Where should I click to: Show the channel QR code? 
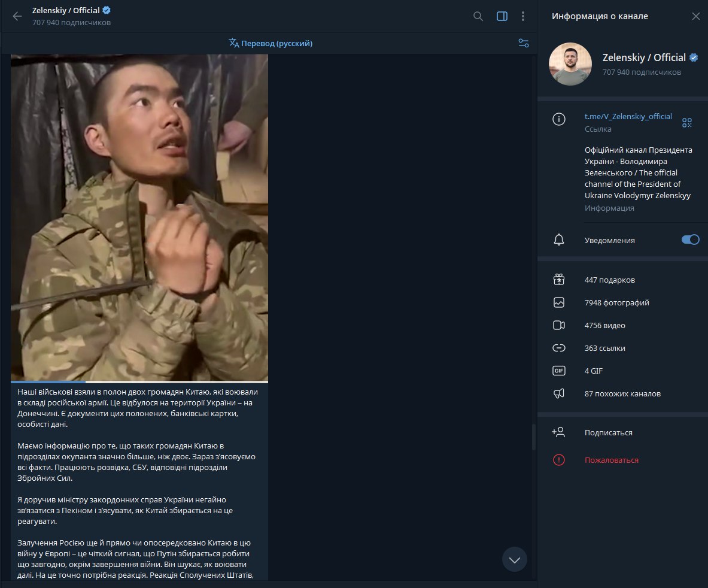click(x=686, y=123)
